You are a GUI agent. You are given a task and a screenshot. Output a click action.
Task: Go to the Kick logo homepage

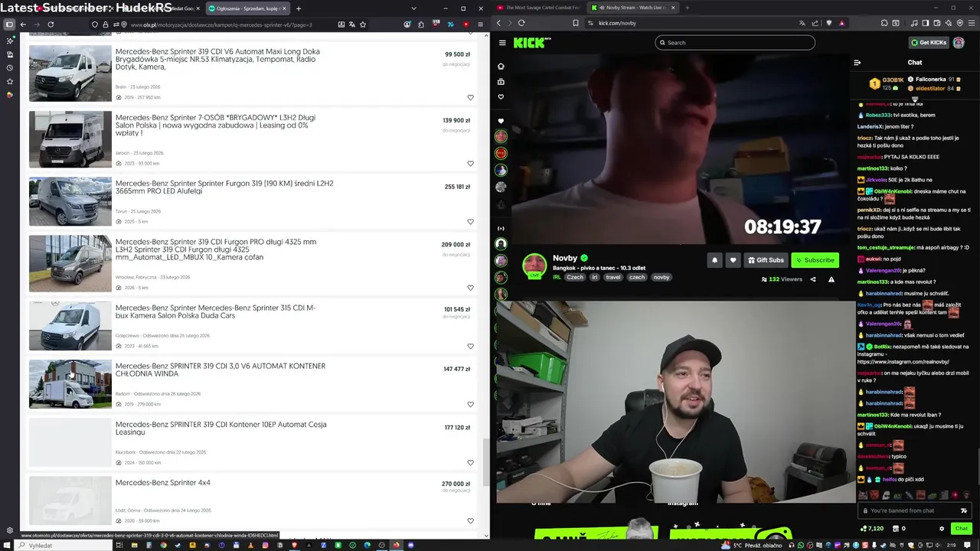(x=531, y=43)
